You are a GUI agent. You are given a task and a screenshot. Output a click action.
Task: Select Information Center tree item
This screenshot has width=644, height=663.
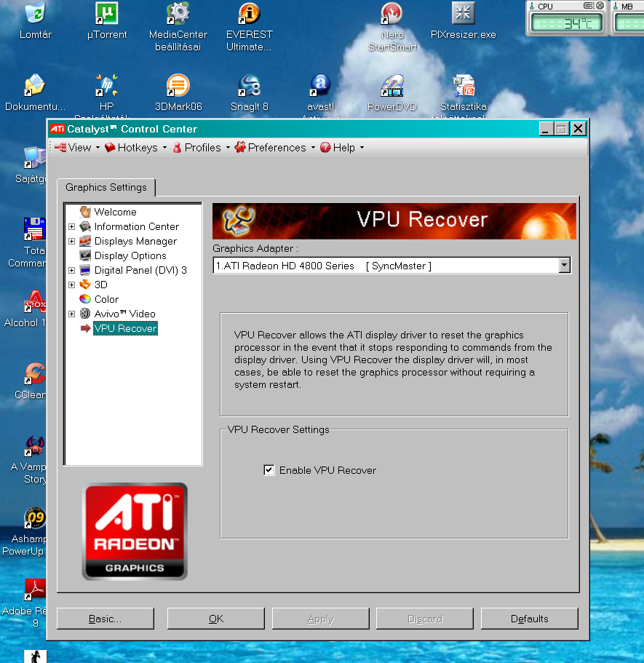(x=137, y=226)
